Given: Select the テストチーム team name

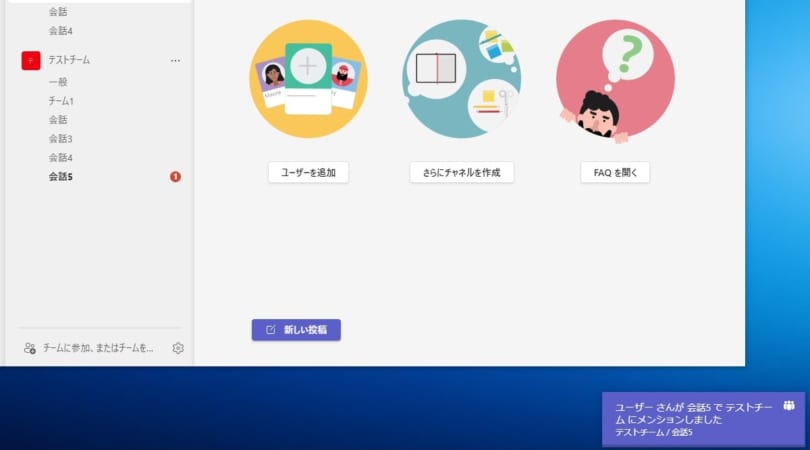Looking at the screenshot, I should click(69, 60).
